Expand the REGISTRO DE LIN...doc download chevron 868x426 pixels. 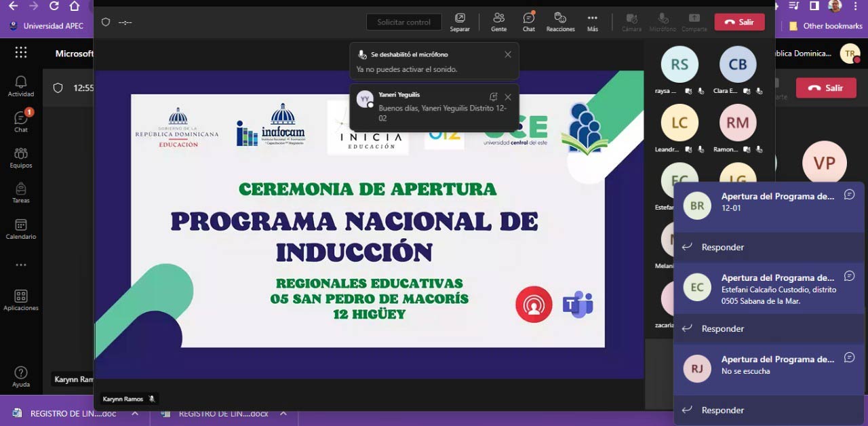tap(136, 413)
